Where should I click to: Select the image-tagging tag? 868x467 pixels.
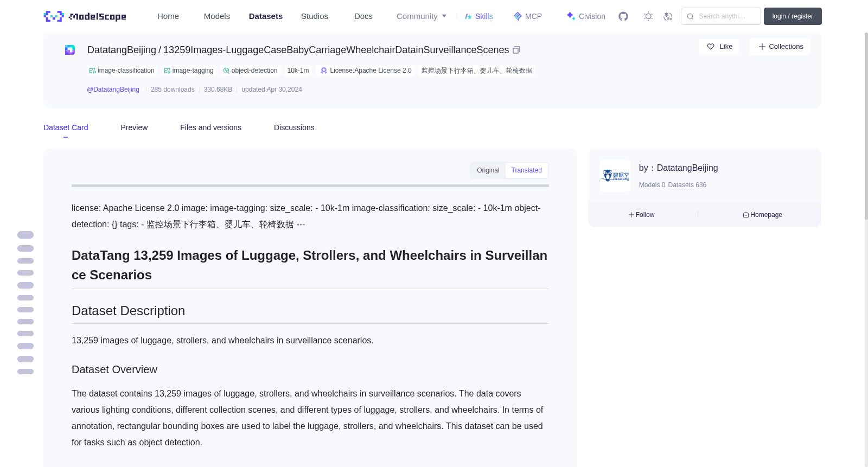pos(189,71)
